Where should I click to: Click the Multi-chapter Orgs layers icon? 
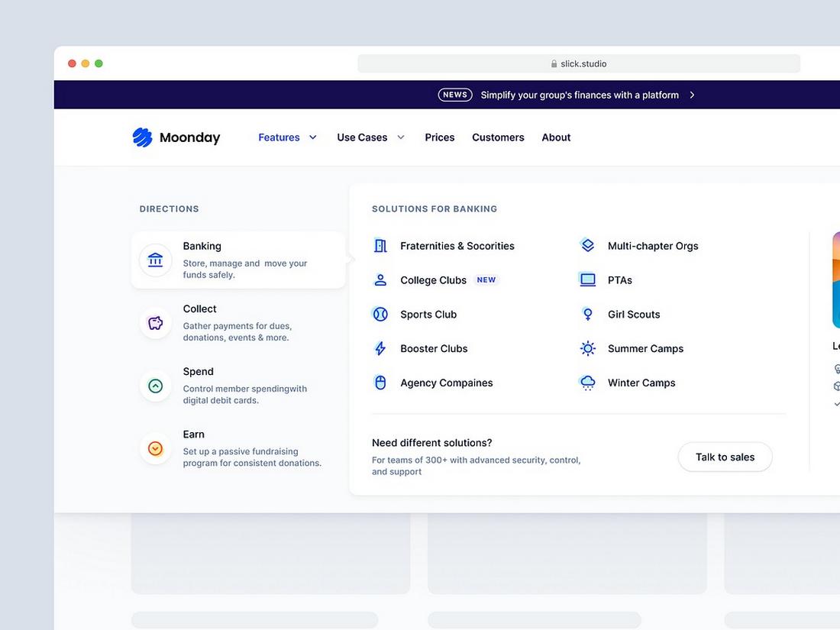tap(587, 246)
